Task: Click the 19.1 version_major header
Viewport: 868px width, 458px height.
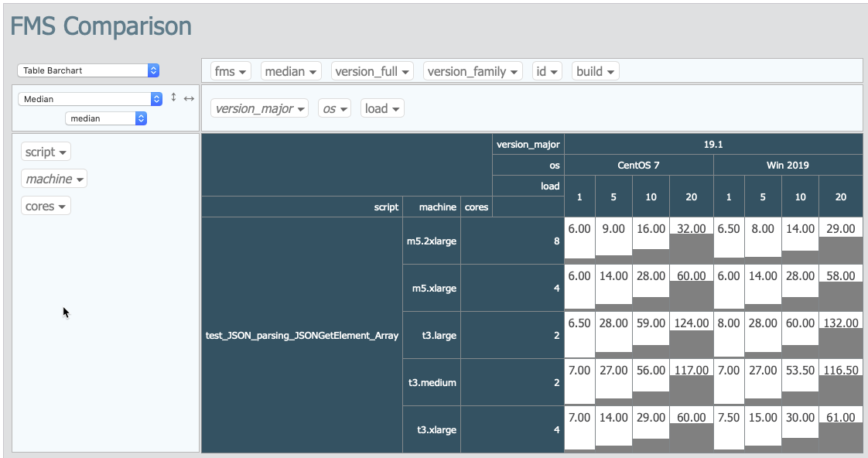Action: [x=713, y=144]
